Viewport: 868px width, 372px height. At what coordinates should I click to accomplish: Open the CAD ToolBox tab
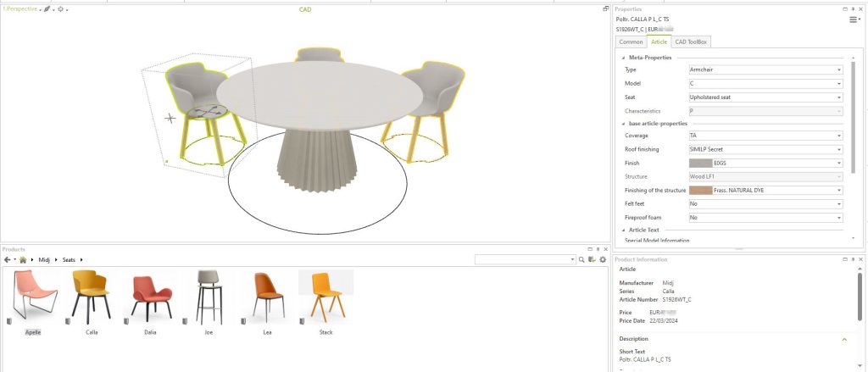click(691, 42)
